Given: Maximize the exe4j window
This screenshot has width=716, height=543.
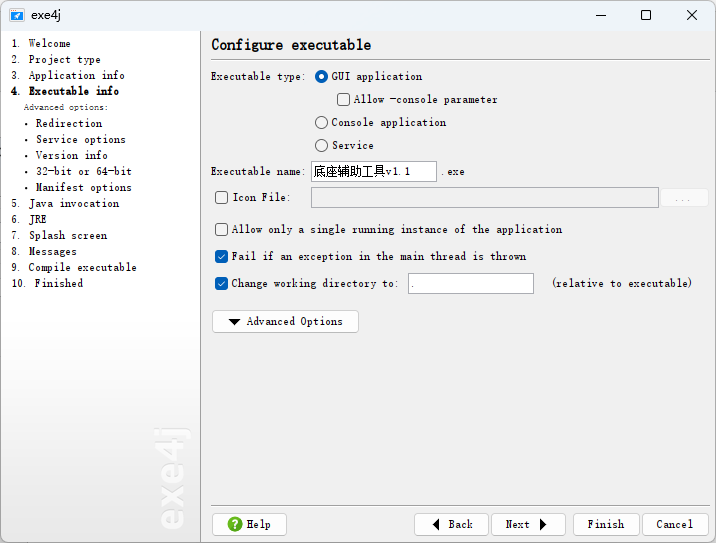Looking at the screenshot, I should pyautogui.click(x=646, y=15).
